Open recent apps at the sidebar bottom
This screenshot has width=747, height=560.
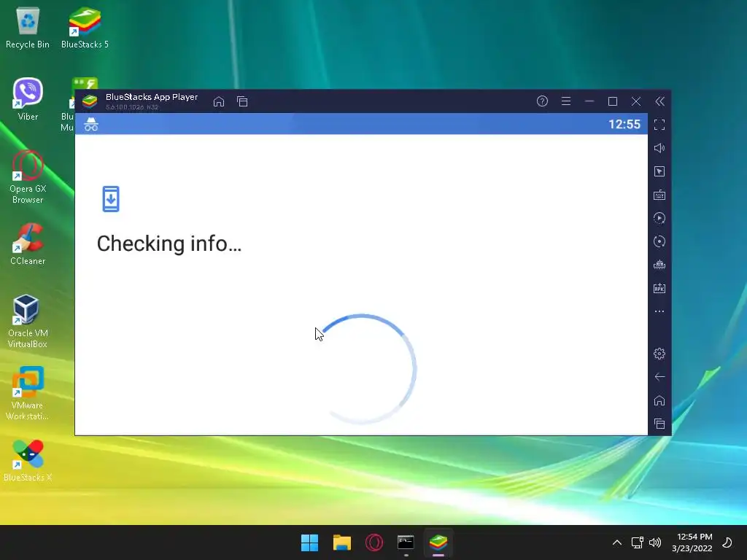coord(659,424)
